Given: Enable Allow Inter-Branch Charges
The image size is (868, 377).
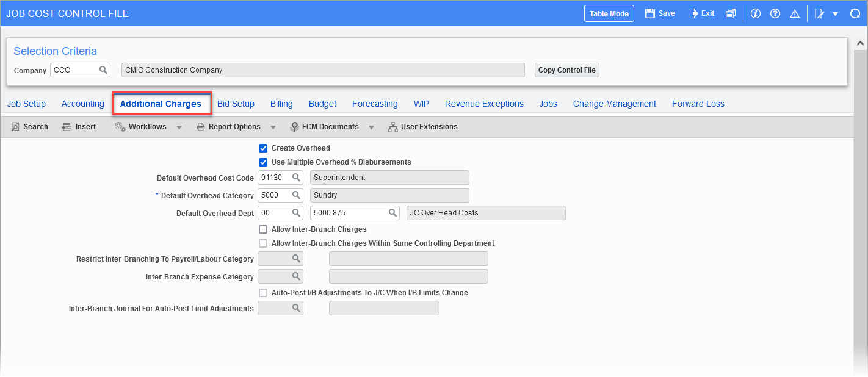Looking at the screenshot, I should point(263,229).
